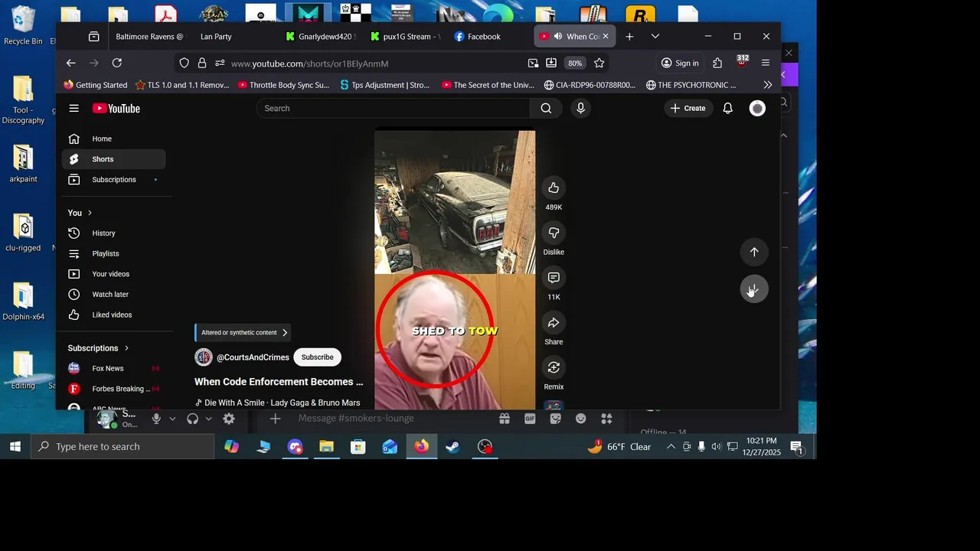
Task: Go back in Firefox
Action: point(70,63)
